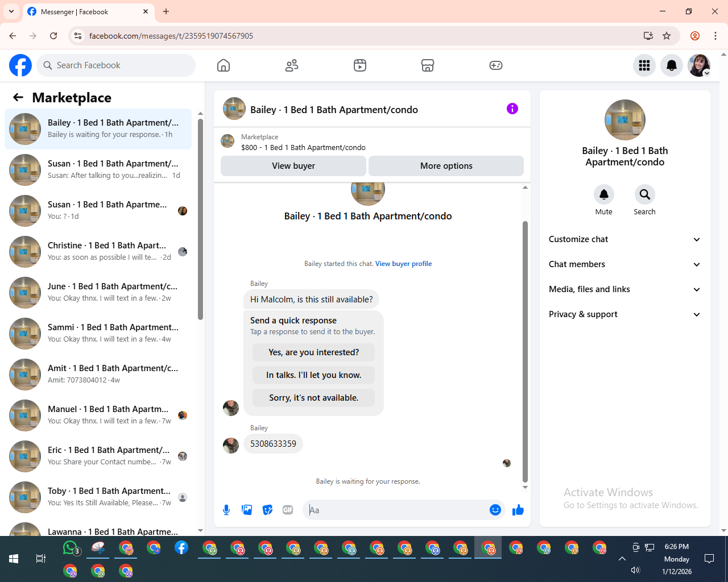This screenshot has height=582, width=728.
Task: Expand the Media, files and links section
Action: tap(625, 289)
